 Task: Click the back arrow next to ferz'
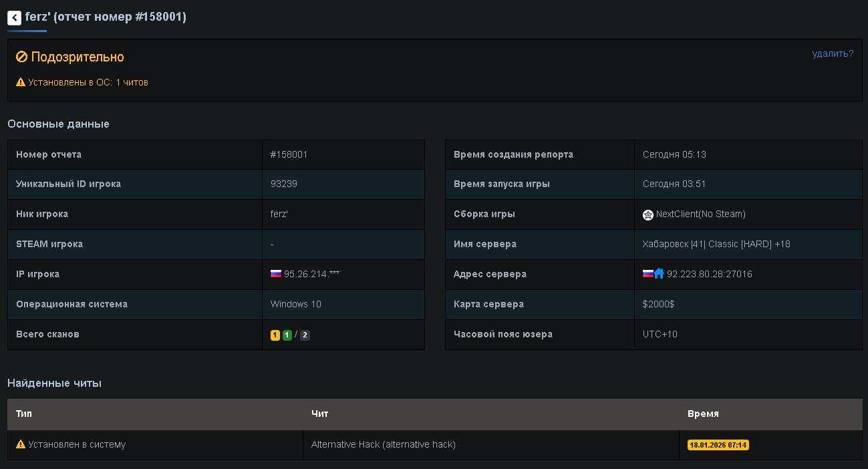coord(14,18)
